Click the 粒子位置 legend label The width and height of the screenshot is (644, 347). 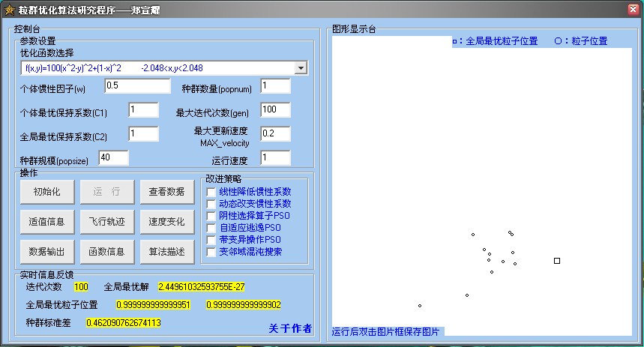pyautogui.click(x=589, y=41)
